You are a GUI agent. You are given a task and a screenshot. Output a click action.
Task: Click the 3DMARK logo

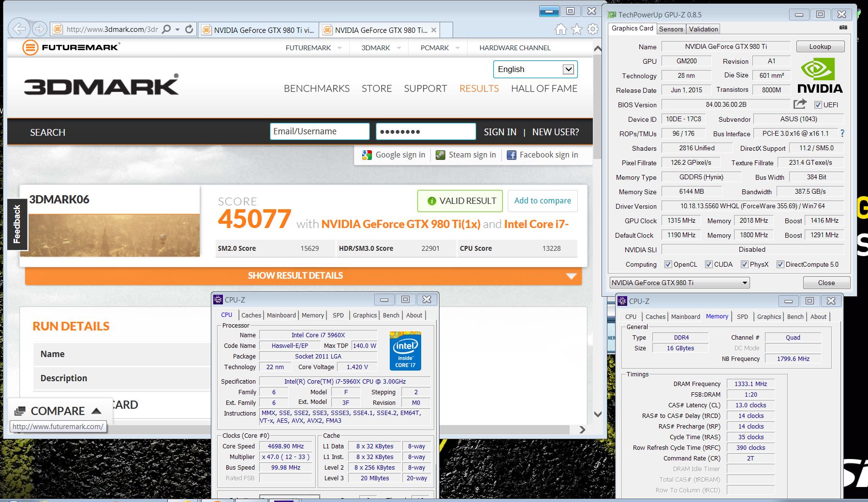click(x=102, y=85)
